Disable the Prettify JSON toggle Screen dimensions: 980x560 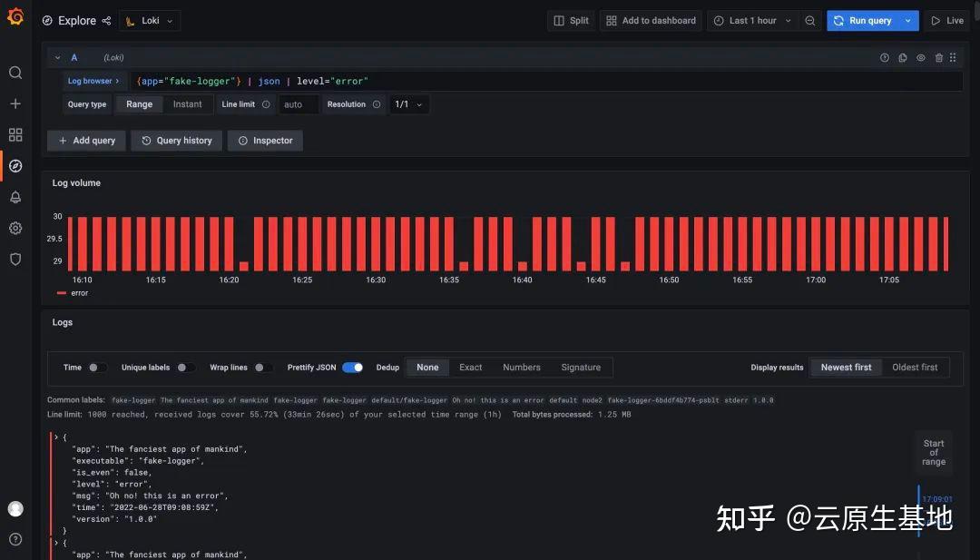pyautogui.click(x=353, y=367)
